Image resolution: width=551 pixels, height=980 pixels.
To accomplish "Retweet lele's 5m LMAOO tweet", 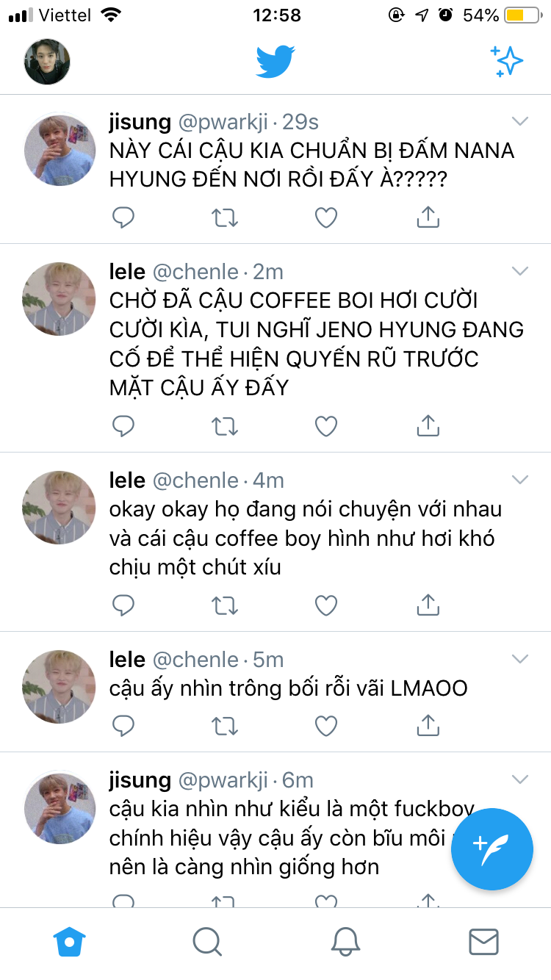I will pyautogui.click(x=224, y=726).
